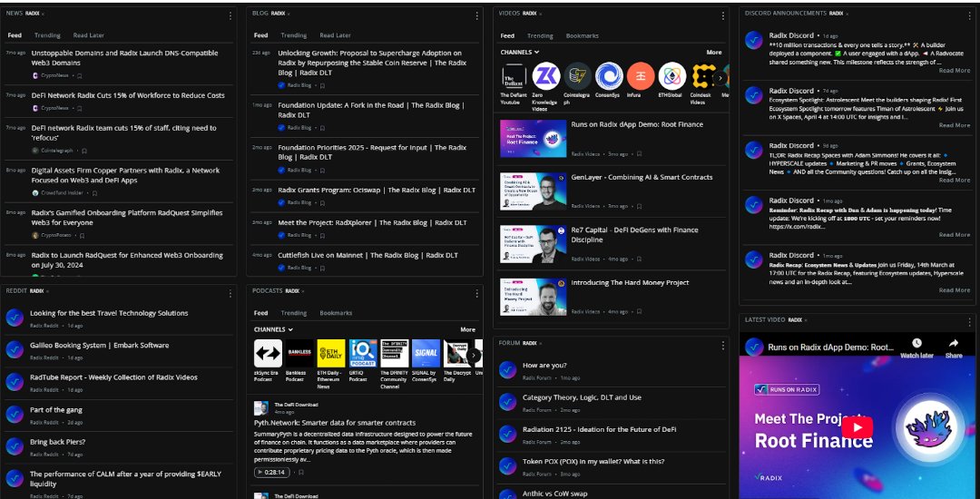Click More in the Videos channels row
This screenshot has width=980, height=499.
click(x=714, y=53)
